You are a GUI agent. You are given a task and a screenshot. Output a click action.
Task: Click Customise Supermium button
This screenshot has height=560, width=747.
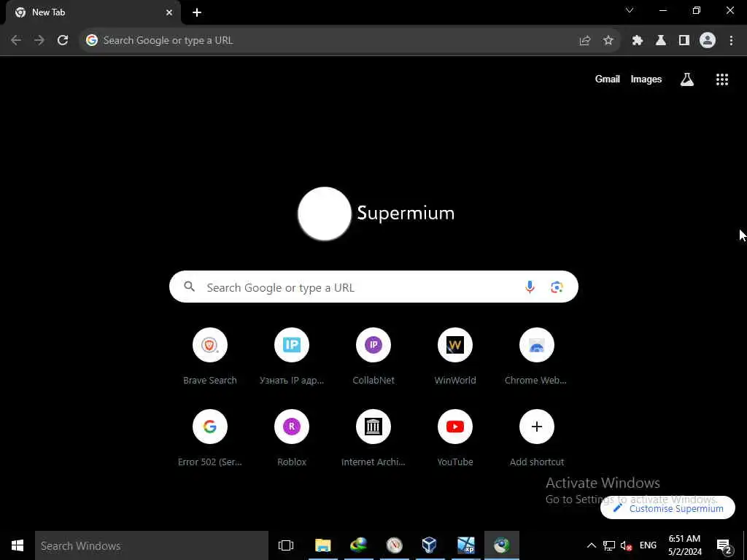tap(668, 508)
